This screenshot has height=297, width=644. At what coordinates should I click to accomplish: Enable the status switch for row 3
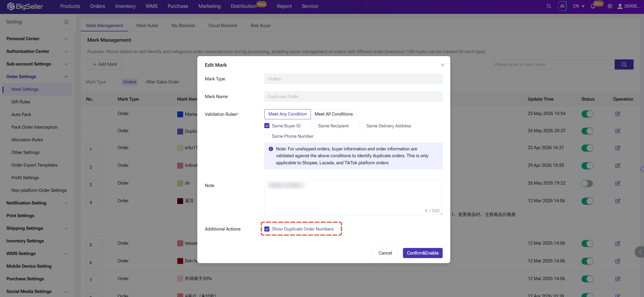(587, 183)
